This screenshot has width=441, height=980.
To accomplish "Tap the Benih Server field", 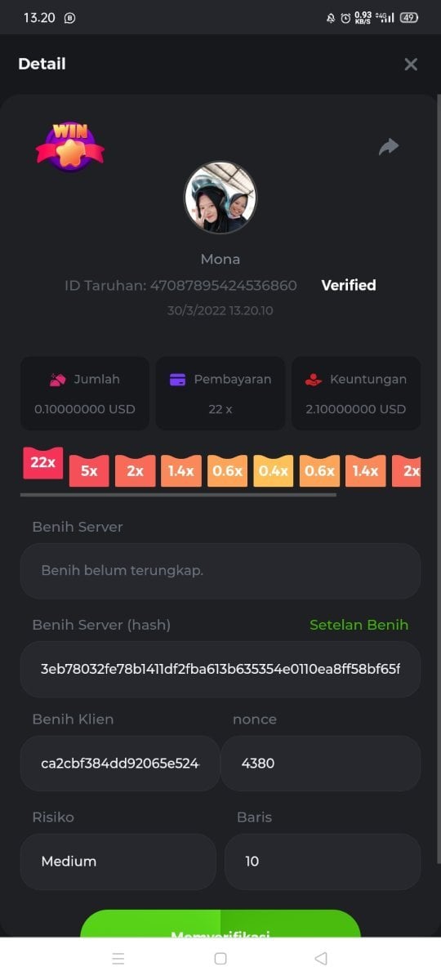I will (220, 571).
